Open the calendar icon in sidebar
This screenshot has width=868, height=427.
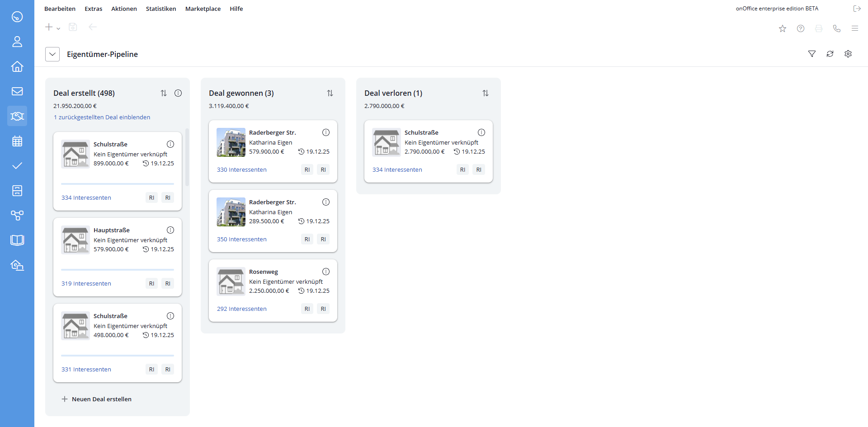pos(17,141)
